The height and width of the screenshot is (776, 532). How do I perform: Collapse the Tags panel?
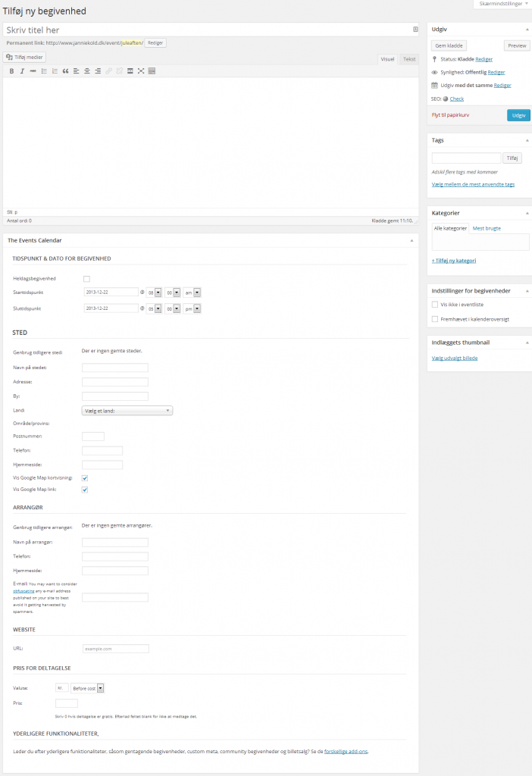click(527, 140)
